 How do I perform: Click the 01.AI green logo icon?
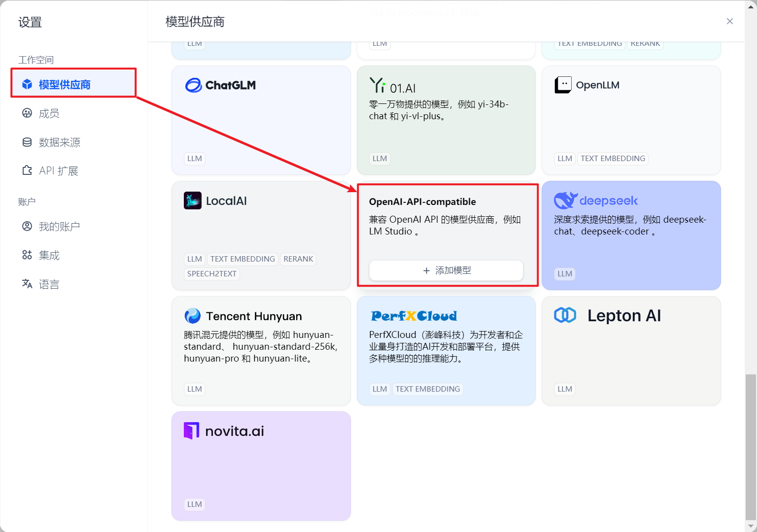(378, 86)
